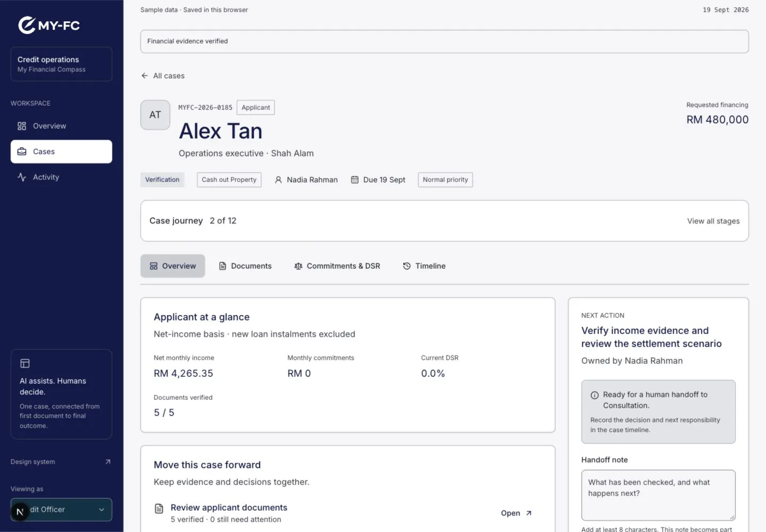The height and width of the screenshot is (532, 766).
Task: Click the Applicant label badge
Action: click(x=256, y=107)
